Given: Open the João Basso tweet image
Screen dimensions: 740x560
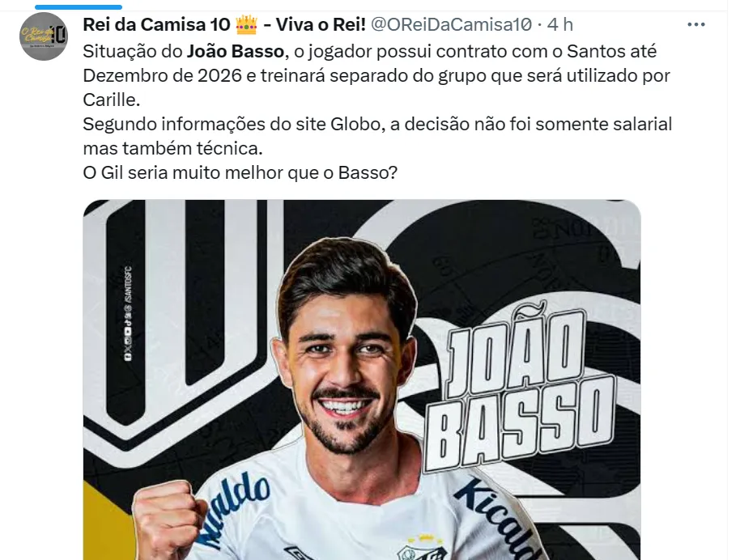Looking at the screenshot, I should 362,380.
